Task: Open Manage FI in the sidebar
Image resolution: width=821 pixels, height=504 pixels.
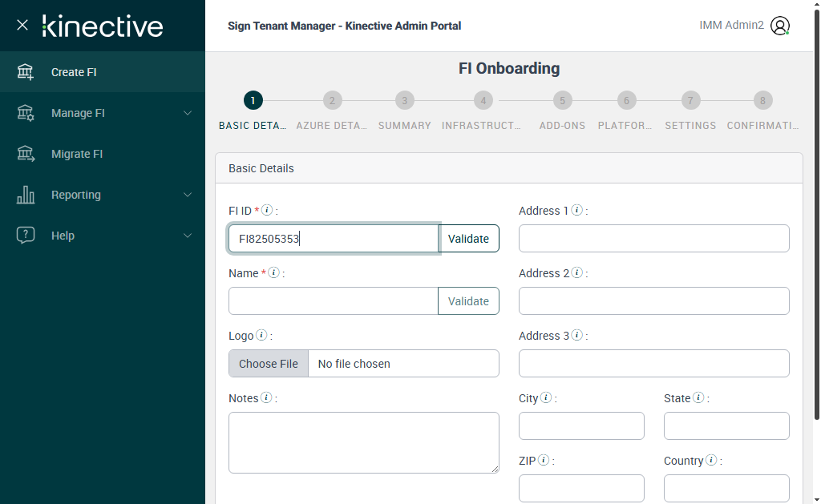Action: pos(103,113)
